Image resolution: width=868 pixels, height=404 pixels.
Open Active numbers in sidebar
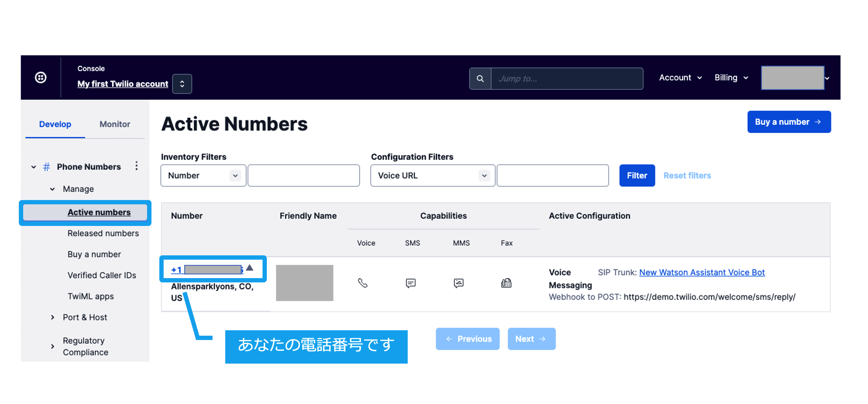[99, 212]
